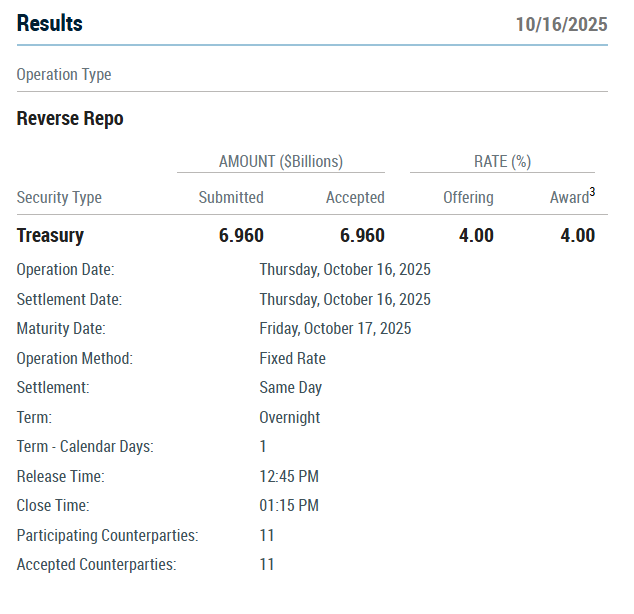Viewport: 634px width, 614px height.
Task: Click the Submitted column header
Action: [231, 198]
